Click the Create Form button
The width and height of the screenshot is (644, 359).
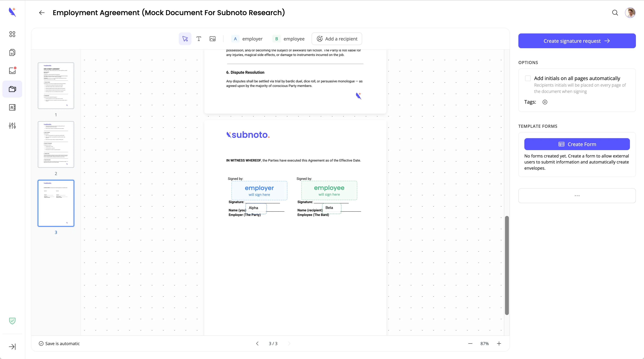tap(577, 144)
